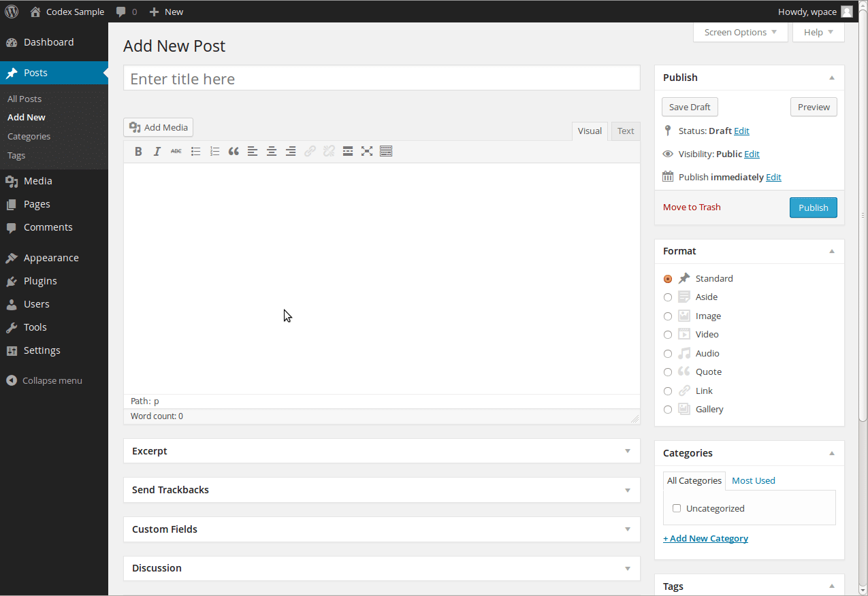Insert a link with the chain icon
This screenshot has height=596, width=868.
310,151
